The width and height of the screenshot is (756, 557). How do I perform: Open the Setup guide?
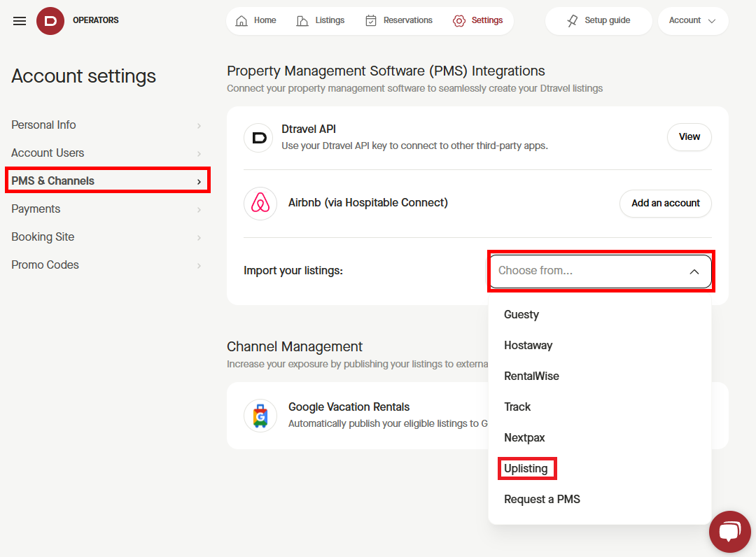(598, 21)
